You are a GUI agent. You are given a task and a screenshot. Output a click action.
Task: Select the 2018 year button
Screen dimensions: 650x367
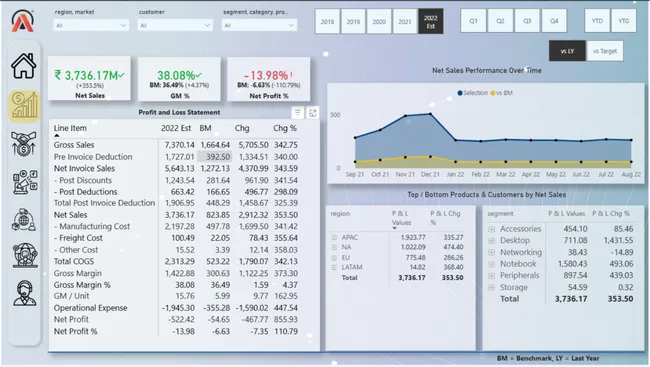(327, 21)
